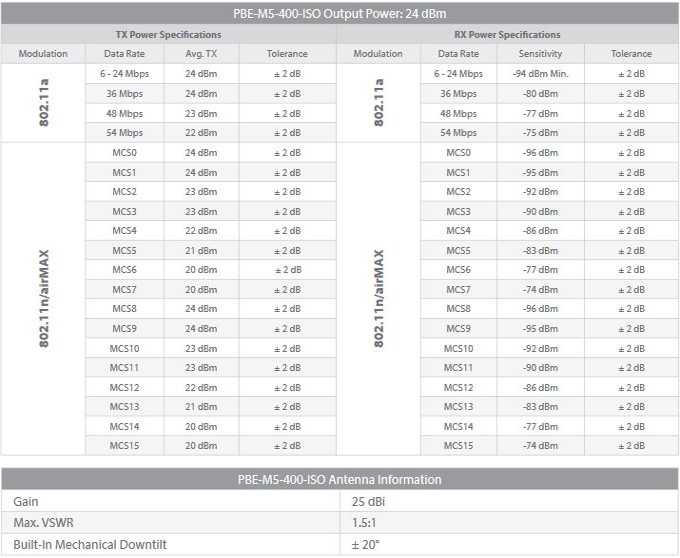Screen dimensions: 680x558
Task: Click 'MCS8' in the TX table
Action: coord(124,309)
